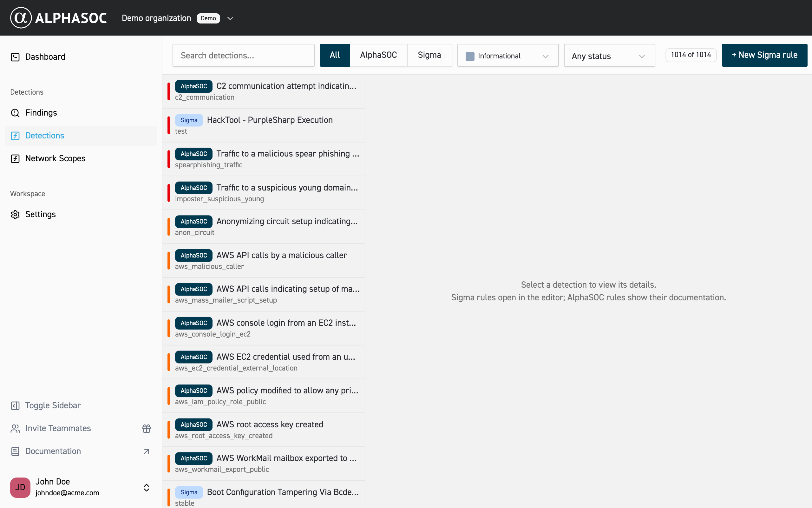Click the external arrow icon beside Documentation
Viewport: 812px width, 508px height.
coord(146,451)
